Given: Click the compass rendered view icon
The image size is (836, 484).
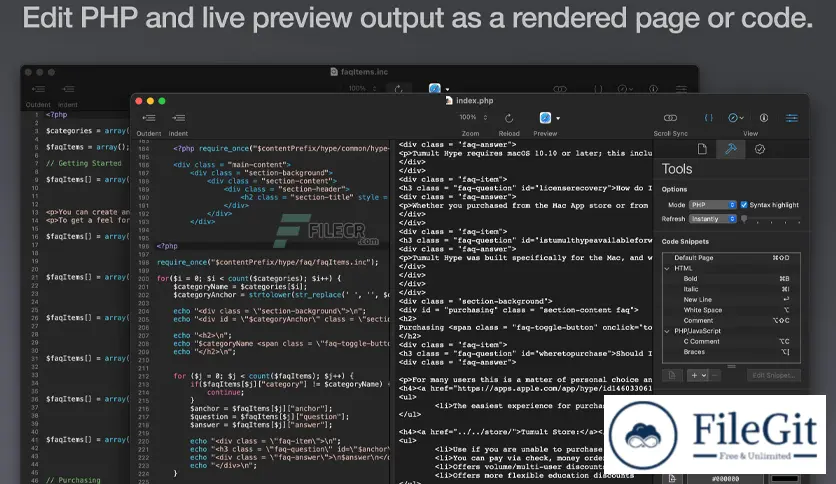Looking at the screenshot, I should tap(733, 118).
